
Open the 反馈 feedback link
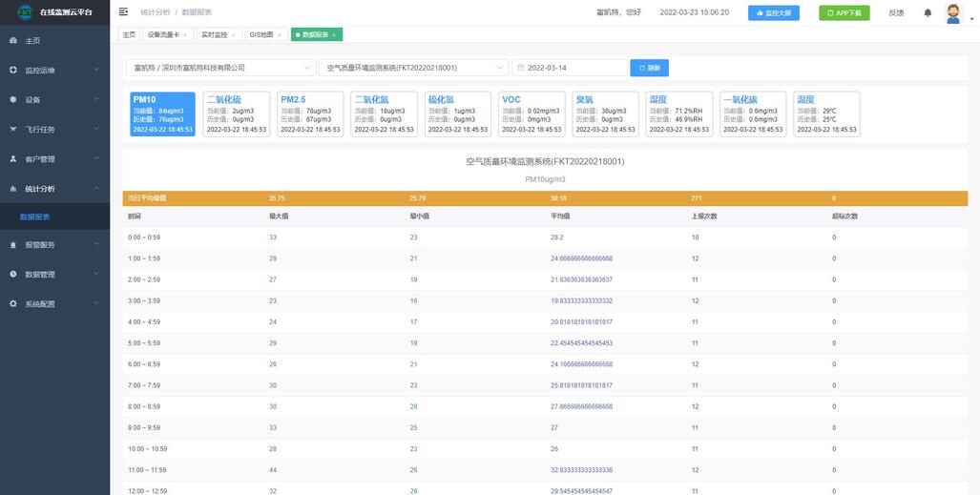pos(896,12)
